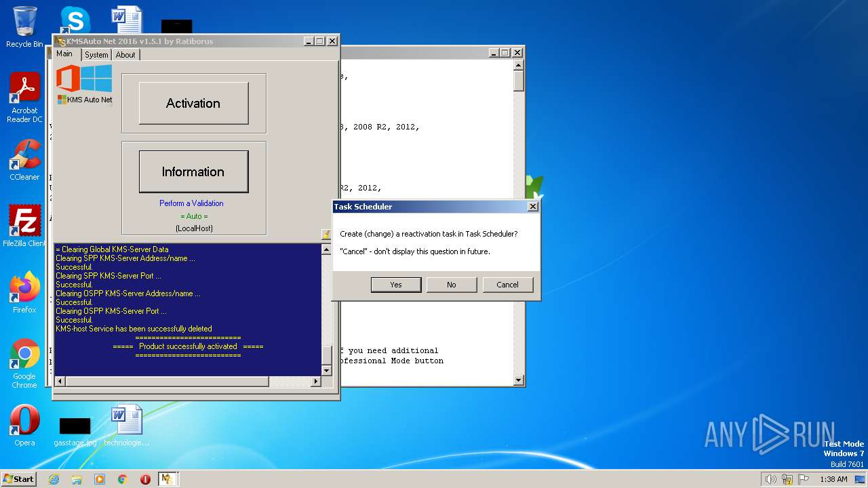Launch Acrobat Reader DC shortcut
The height and width of the screenshot is (488, 868).
point(24,98)
